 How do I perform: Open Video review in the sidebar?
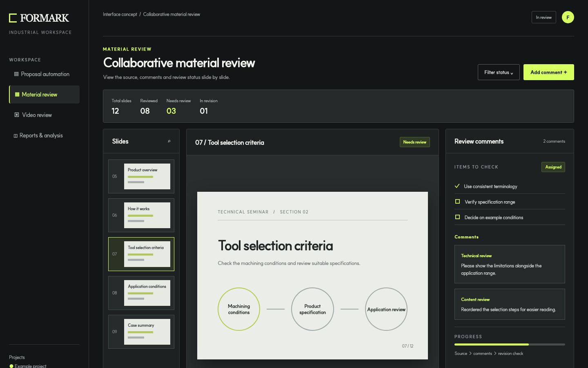click(44, 115)
